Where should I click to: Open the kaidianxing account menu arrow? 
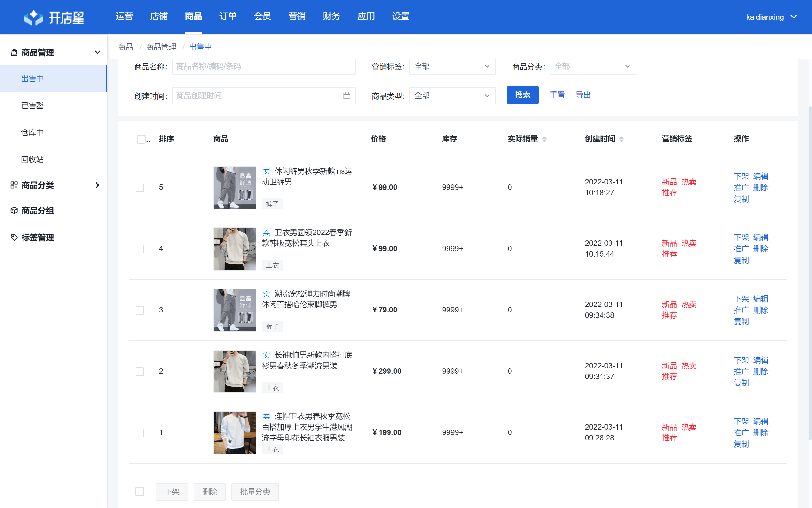tap(794, 17)
